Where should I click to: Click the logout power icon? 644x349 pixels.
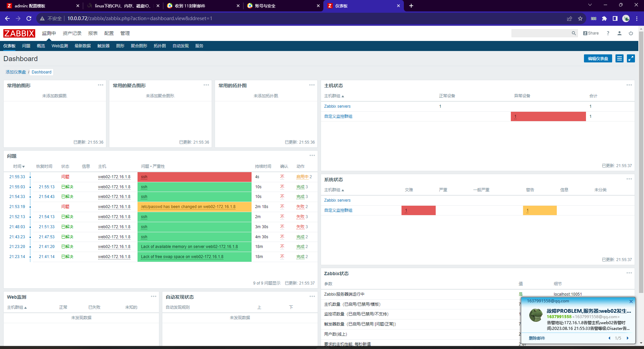(631, 33)
